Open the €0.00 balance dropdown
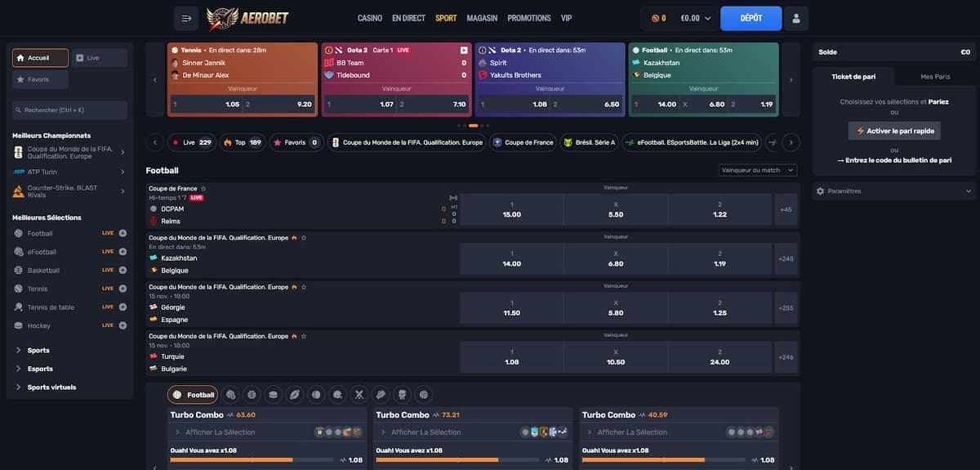This screenshot has height=470, width=980. pyautogui.click(x=696, y=18)
